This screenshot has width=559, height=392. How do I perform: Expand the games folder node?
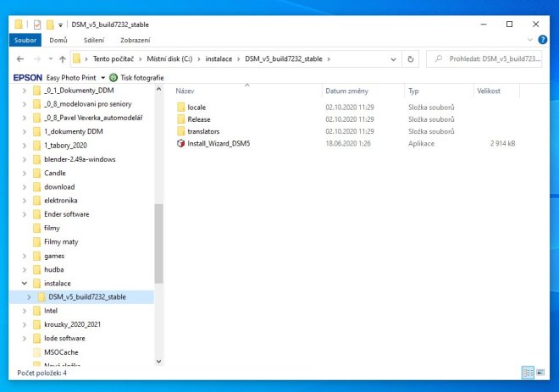click(x=25, y=257)
